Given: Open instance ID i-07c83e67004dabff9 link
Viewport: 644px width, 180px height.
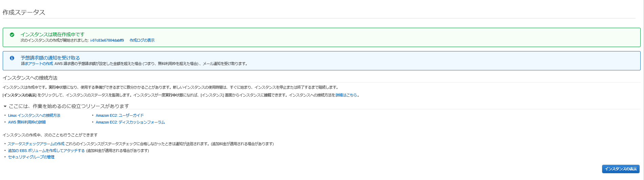Looking at the screenshot, I should coord(107,40).
